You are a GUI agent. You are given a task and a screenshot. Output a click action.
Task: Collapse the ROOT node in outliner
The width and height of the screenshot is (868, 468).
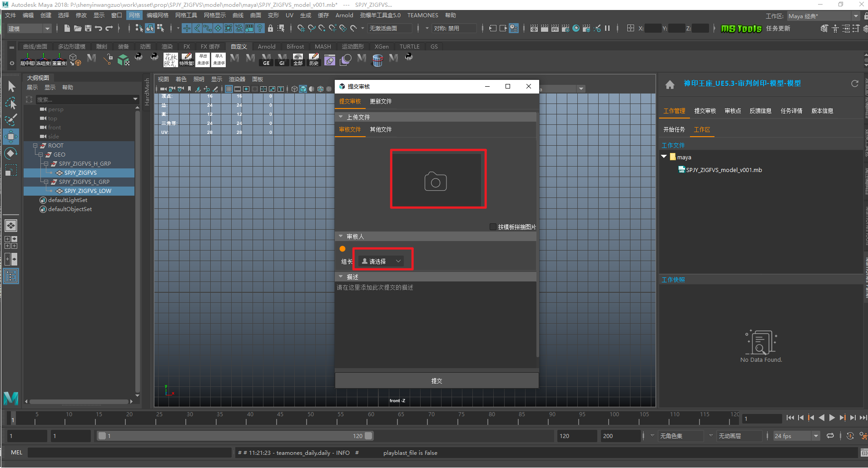pos(35,146)
